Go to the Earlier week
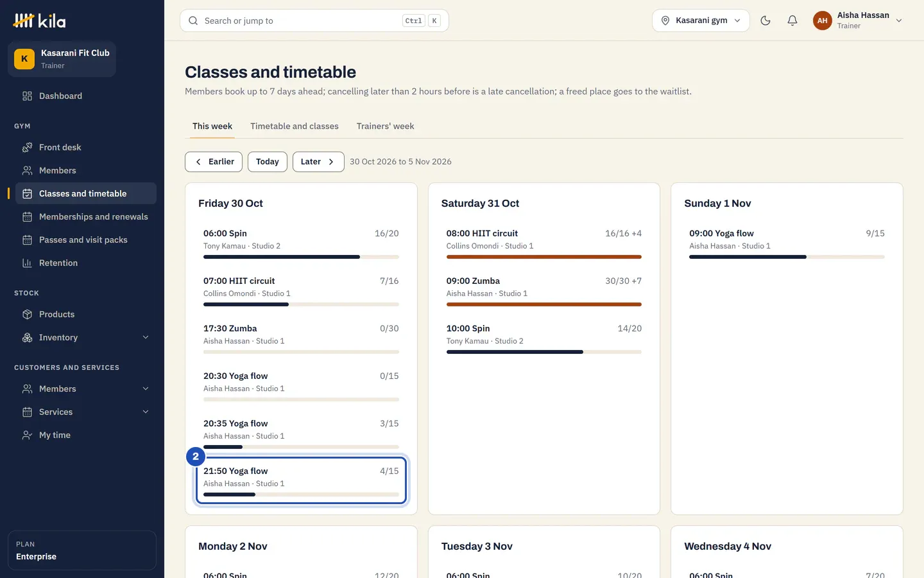This screenshot has height=578, width=924. (214, 162)
